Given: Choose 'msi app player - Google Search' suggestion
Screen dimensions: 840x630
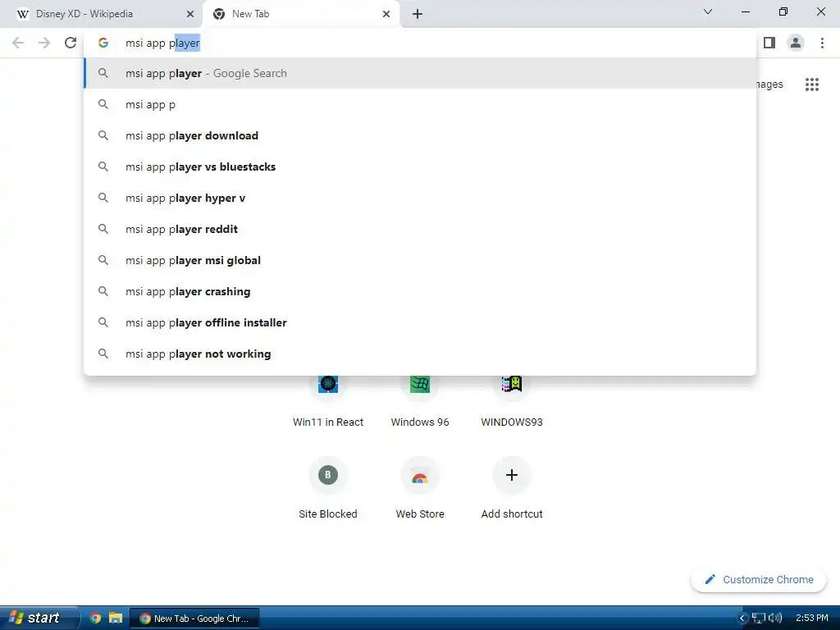Looking at the screenshot, I should tap(421, 73).
